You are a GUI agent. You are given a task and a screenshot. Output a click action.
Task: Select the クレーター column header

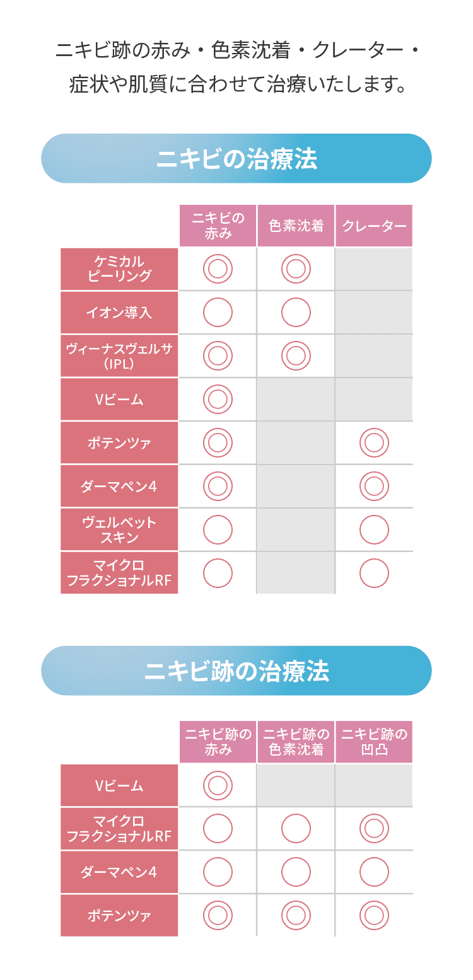[374, 226]
